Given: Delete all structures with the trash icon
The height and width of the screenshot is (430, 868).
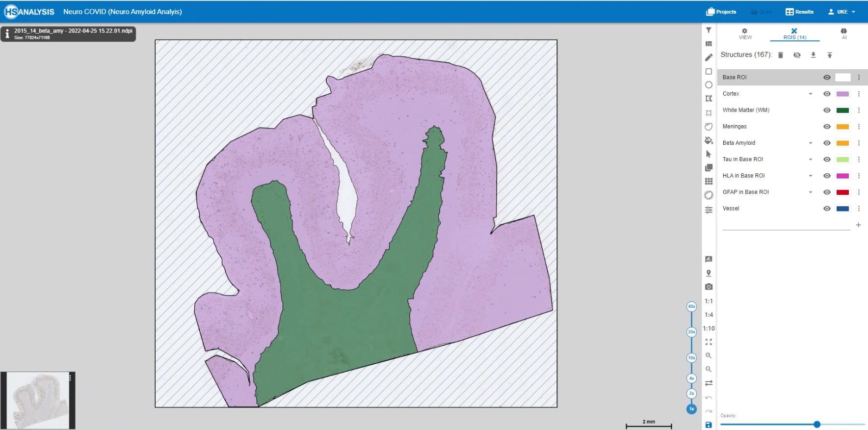Looking at the screenshot, I should pyautogui.click(x=781, y=55).
